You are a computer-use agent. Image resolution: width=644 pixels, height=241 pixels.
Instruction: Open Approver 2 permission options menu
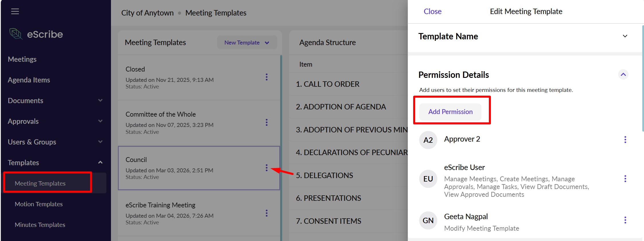click(625, 140)
